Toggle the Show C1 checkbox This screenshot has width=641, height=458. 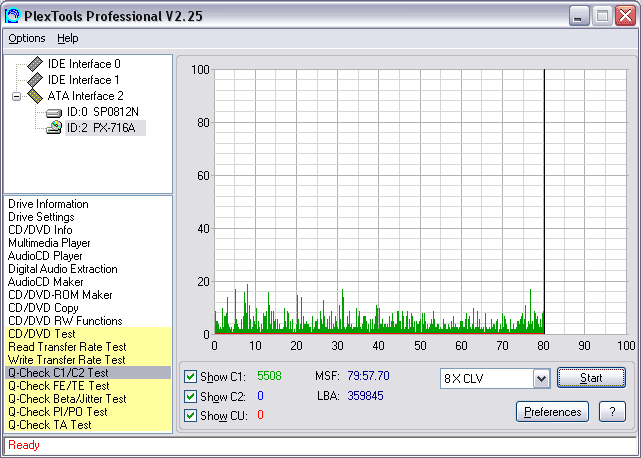coord(190,376)
